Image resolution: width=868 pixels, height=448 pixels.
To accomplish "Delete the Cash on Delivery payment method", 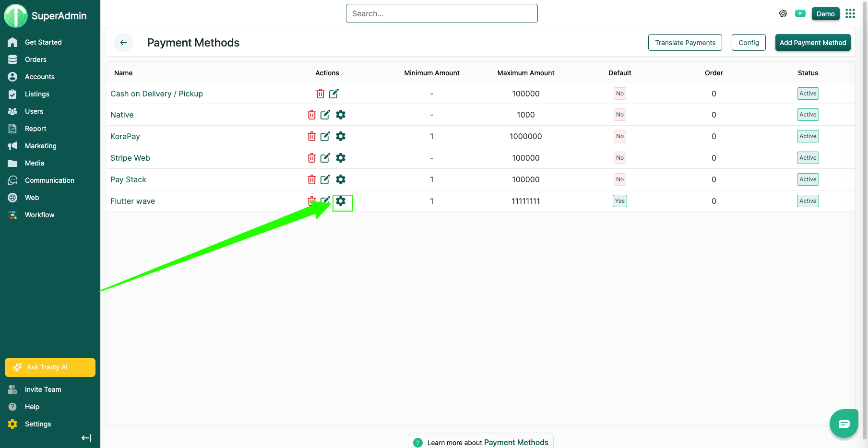I will click(320, 94).
